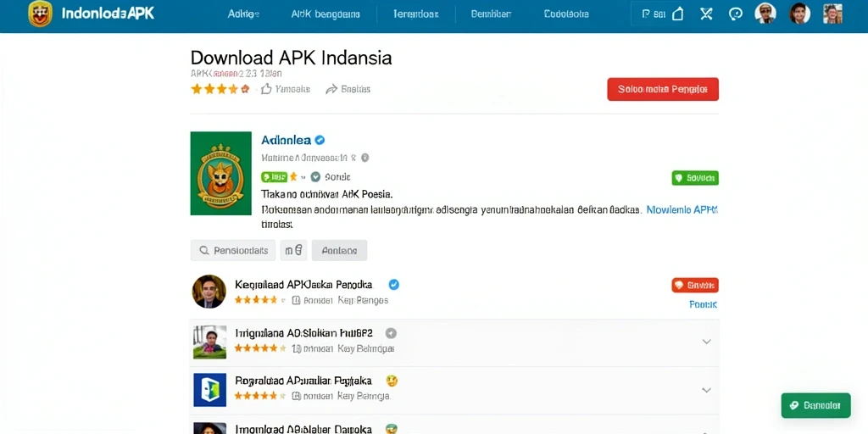The width and height of the screenshot is (868, 434).
Task: Open the fifth navigation item in the header
Action: click(x=566, y=14)
